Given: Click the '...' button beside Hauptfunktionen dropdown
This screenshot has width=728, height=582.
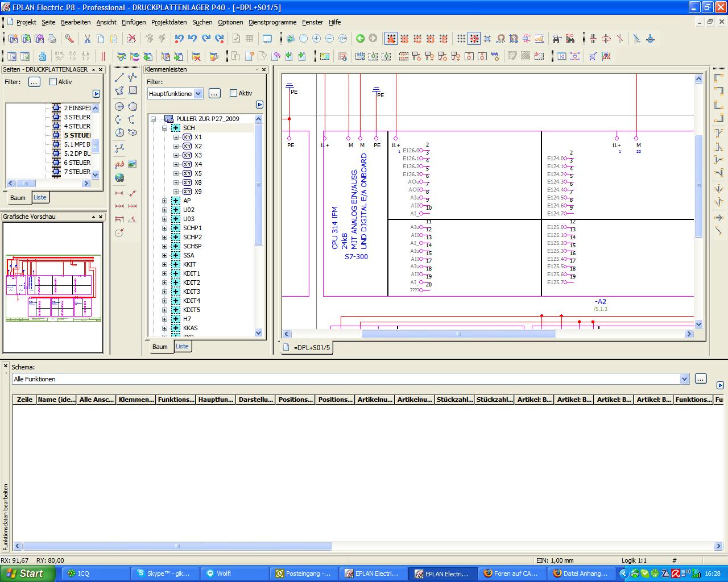Looking at the screenshot, I should coord(214,93).
